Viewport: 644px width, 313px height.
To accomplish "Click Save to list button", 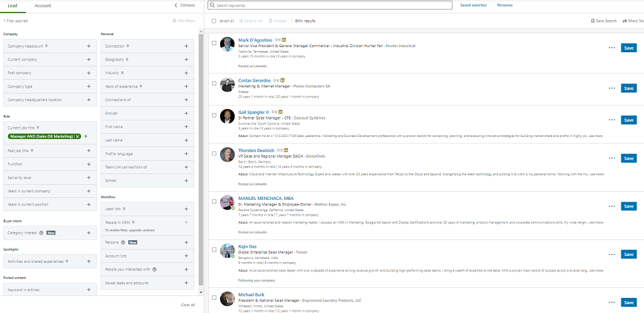I will (251, 21).
